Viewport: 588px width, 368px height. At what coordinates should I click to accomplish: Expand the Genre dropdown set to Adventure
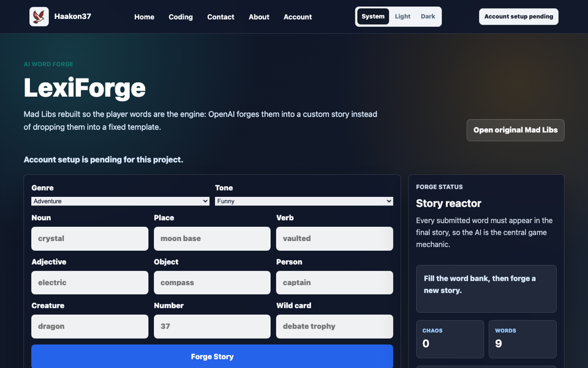[x=121, y=201]
